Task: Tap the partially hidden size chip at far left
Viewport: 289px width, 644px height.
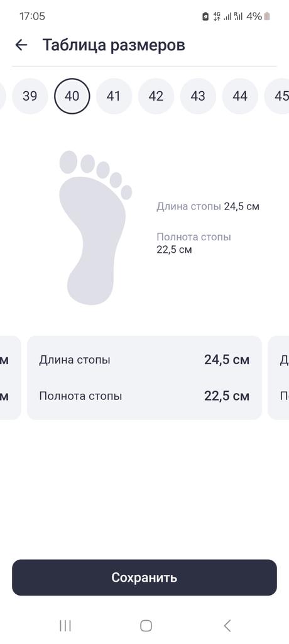Action: click(x=3, y=96)
